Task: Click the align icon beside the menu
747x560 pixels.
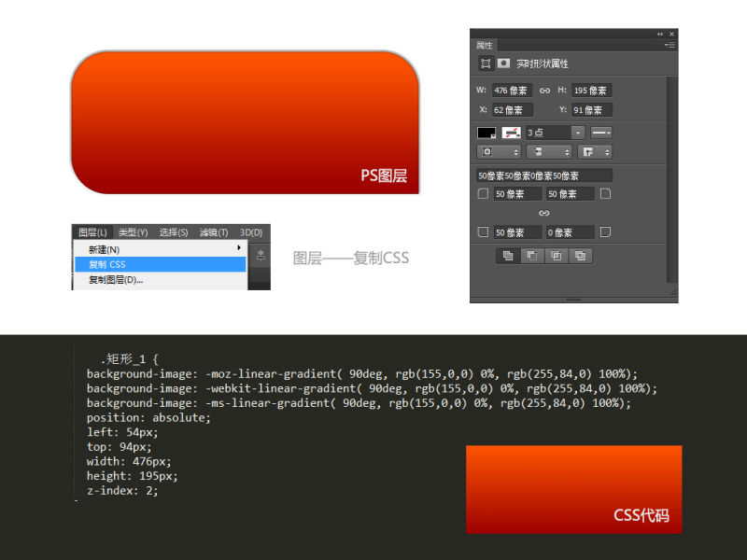Action: (261, 256)
